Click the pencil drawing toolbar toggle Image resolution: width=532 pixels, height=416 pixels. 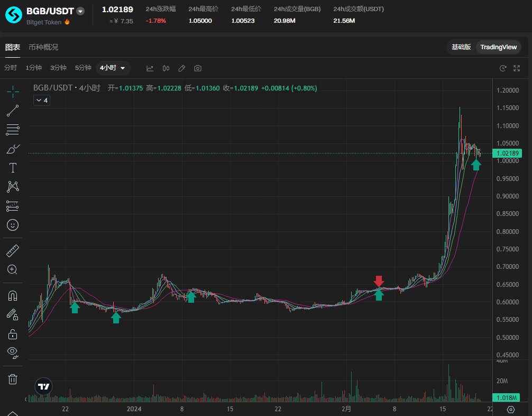182,68
